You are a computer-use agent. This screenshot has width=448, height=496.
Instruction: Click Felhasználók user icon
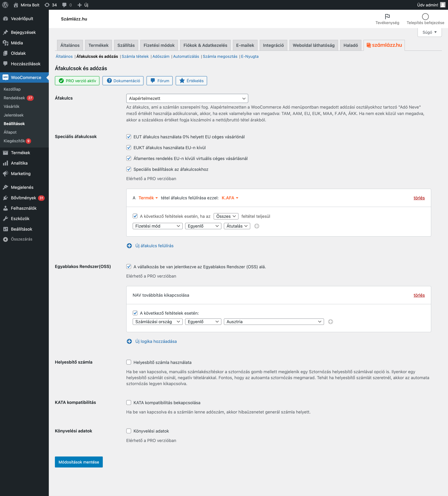pyautogui.click(x=5, y=208)
